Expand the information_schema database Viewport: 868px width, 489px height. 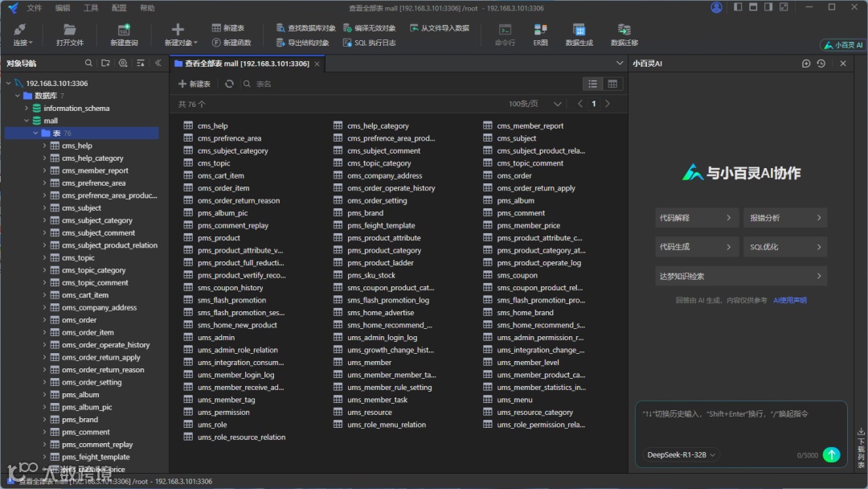[26, 108]
